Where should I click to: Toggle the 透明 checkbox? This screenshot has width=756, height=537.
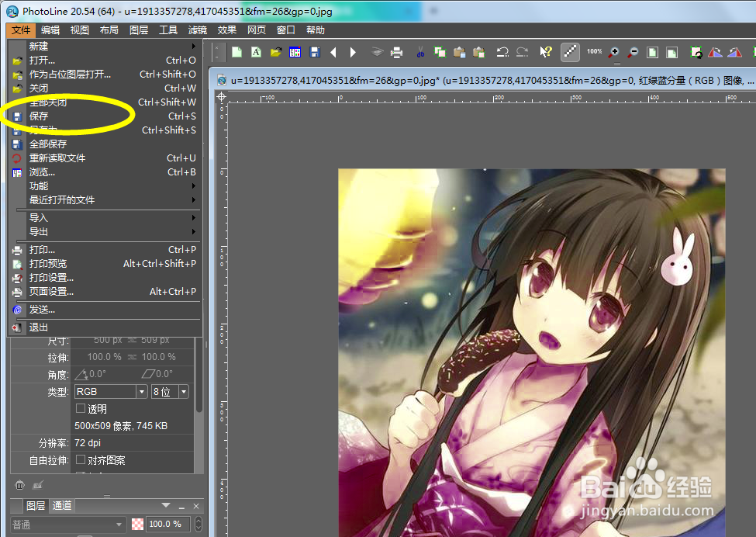[x=81, y=408]
